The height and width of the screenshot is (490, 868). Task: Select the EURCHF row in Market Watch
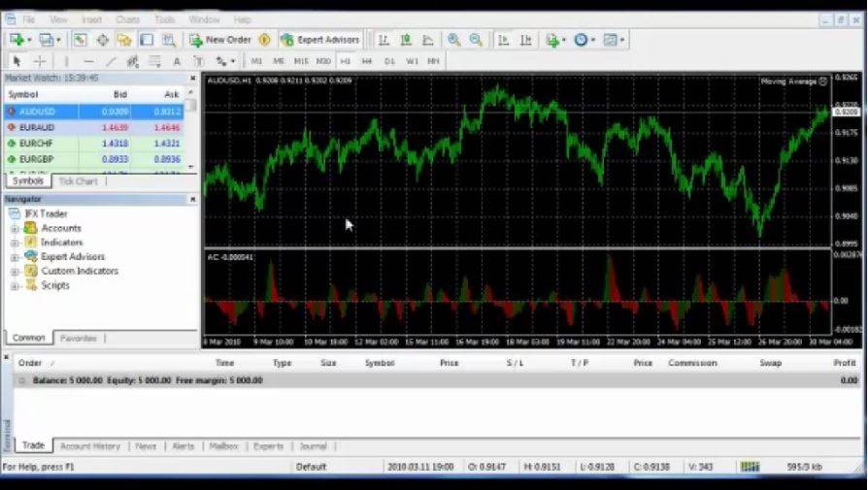94,144
